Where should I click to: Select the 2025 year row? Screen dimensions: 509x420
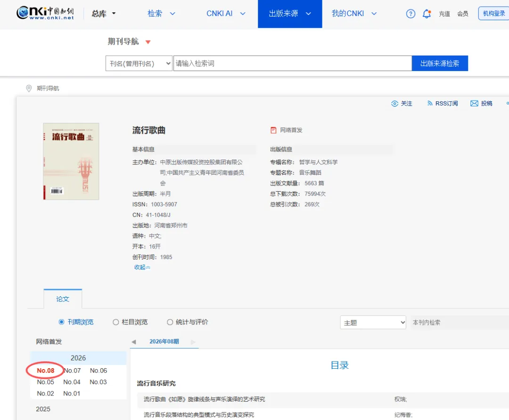coord(43,409)
